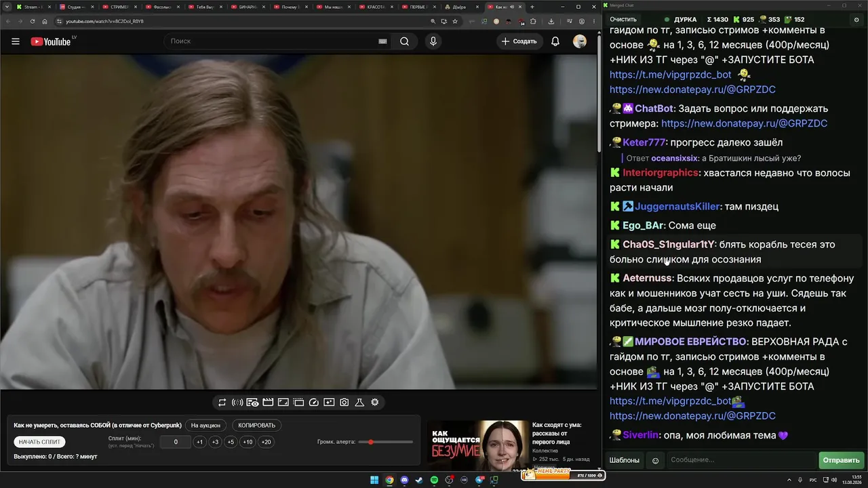Open browser downloads
Viewport: 868px width, 488px height.
[551, 21]
